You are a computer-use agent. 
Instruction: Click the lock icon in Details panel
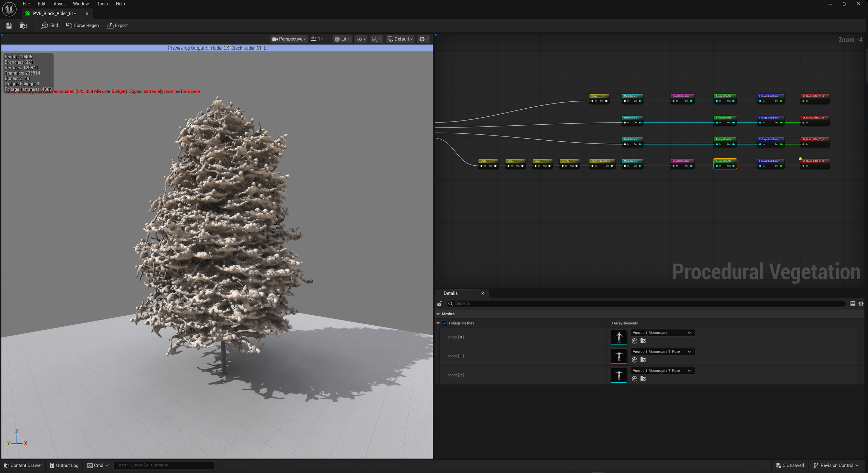pyautogui.click(x=440, y=304)
